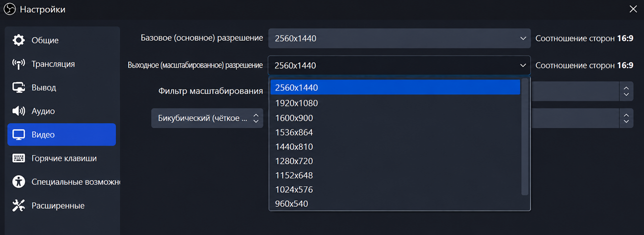Close the Настройки window
Screen dimensions: 644x235
pyautogui.click(x=633, y=9)
